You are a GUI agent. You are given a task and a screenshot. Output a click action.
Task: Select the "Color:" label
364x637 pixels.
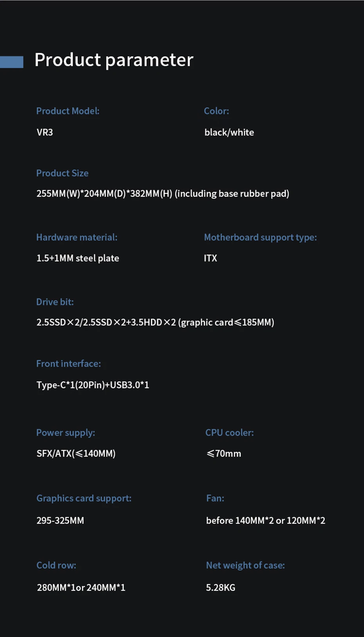(x=216, y=111)
